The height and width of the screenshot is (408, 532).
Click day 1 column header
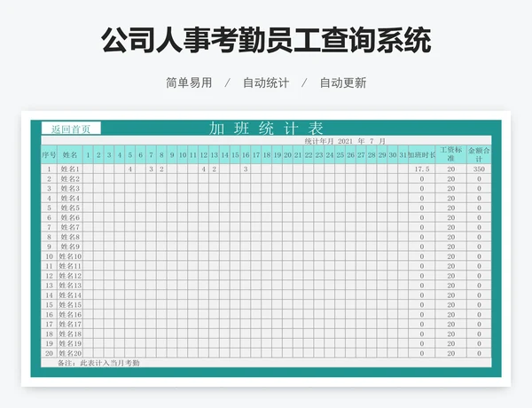pos(88,155)
